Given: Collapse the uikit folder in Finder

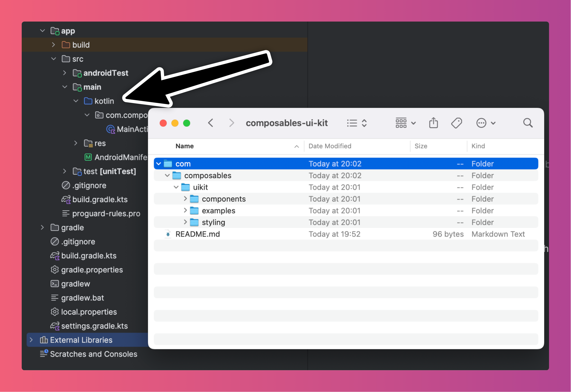Looking at the screenshot, I should pos(176,187).
